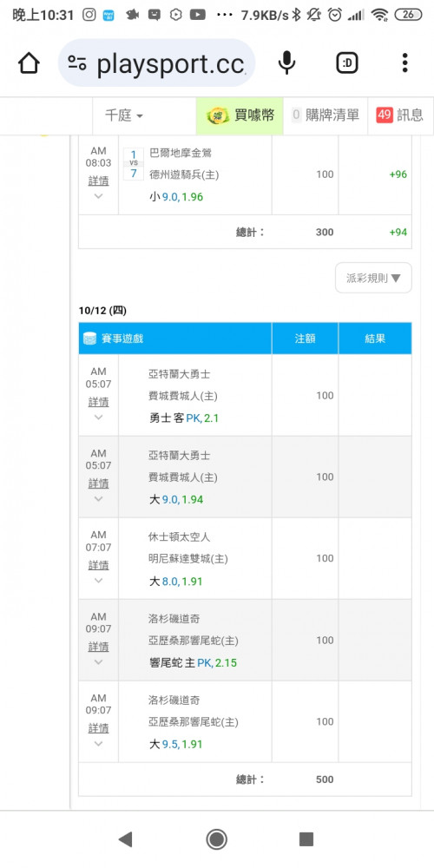Open the tab switcher icon

coord(347,63)
